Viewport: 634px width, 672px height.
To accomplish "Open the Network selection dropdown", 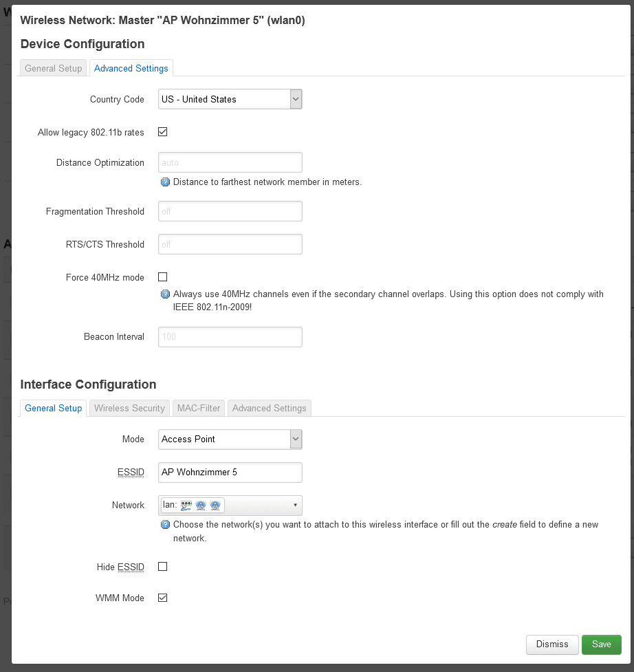I will 230,506.
